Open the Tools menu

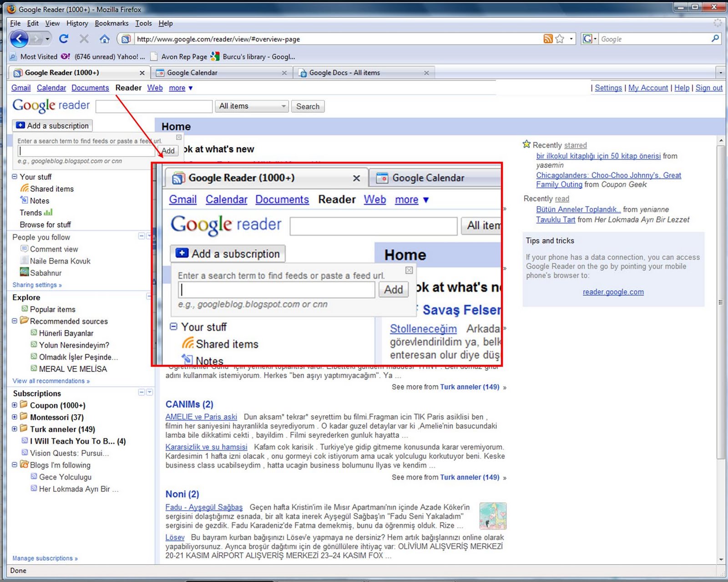[x=143, y=23]
